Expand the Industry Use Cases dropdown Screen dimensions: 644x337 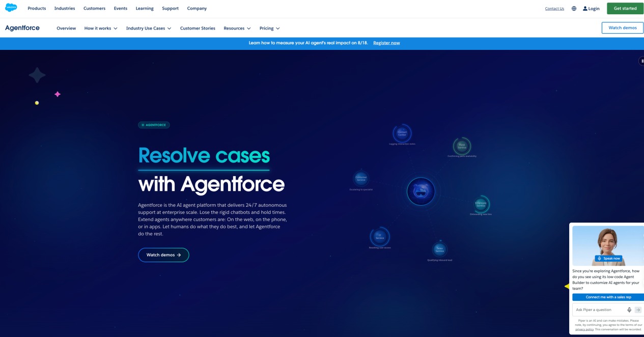pos(149,28)
